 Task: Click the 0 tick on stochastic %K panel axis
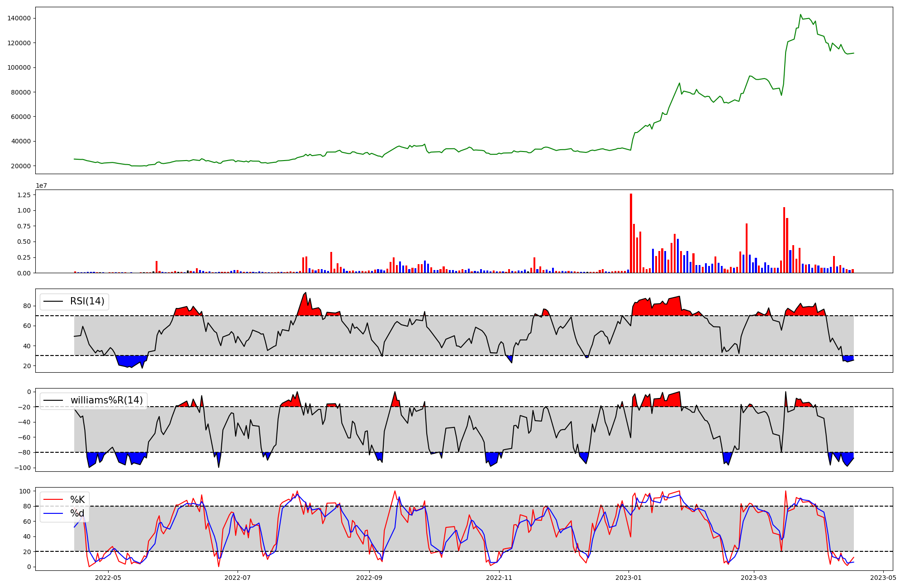click(29, 567)
